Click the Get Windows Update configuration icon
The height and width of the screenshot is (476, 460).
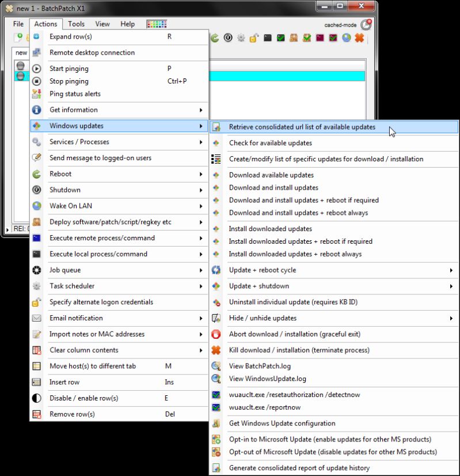(x=216, y=424)
